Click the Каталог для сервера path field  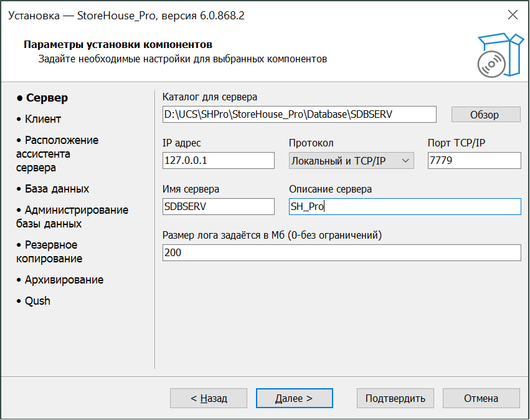tap(299, 115)
